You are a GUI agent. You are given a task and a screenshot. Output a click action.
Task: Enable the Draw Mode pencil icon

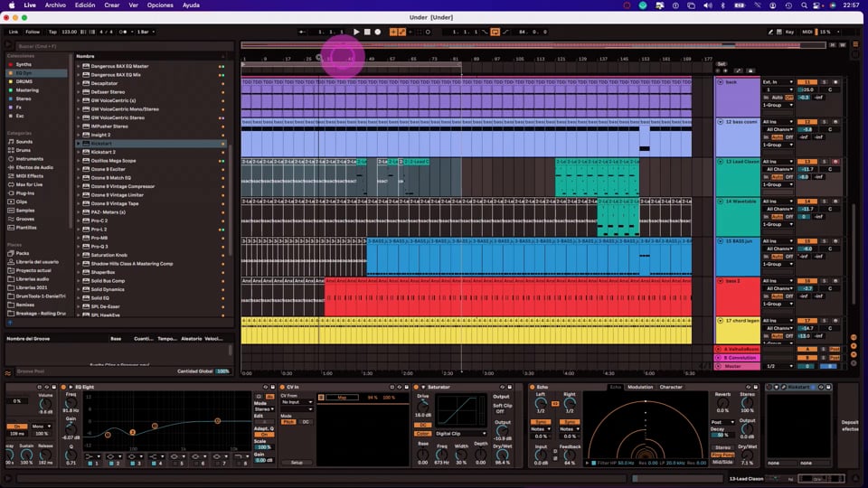click(x=770, y=33)
